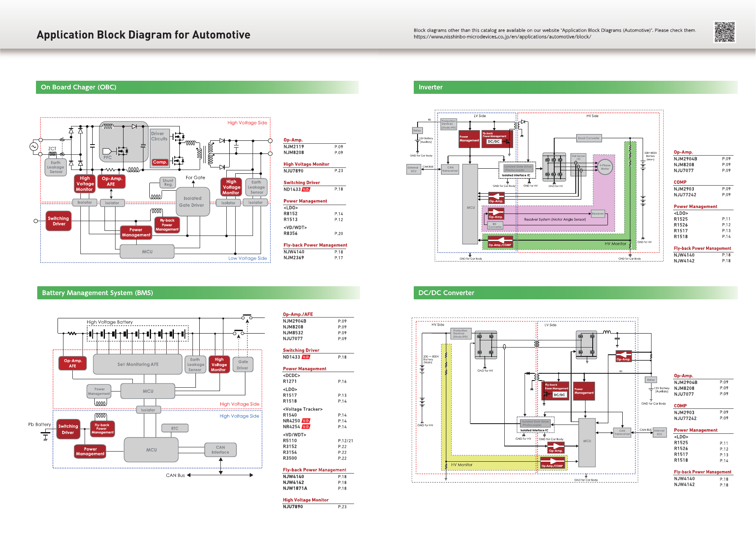Viewport: 756px width, 534px height.
Task: Select the Isolated Gate Driver block in OBC
Action: pos(192,202)
